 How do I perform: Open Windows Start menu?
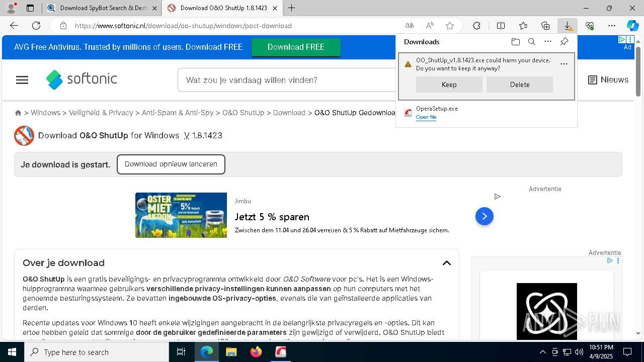pos(12,352)
